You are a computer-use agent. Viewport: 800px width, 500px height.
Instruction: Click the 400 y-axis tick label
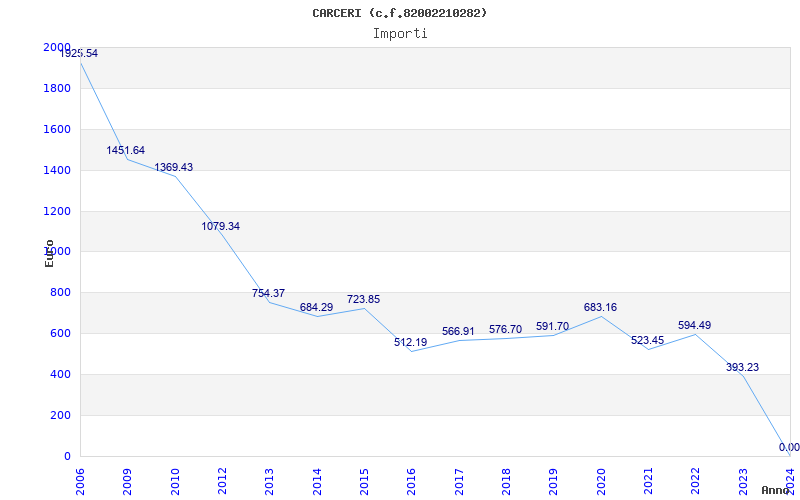(60, 374)
